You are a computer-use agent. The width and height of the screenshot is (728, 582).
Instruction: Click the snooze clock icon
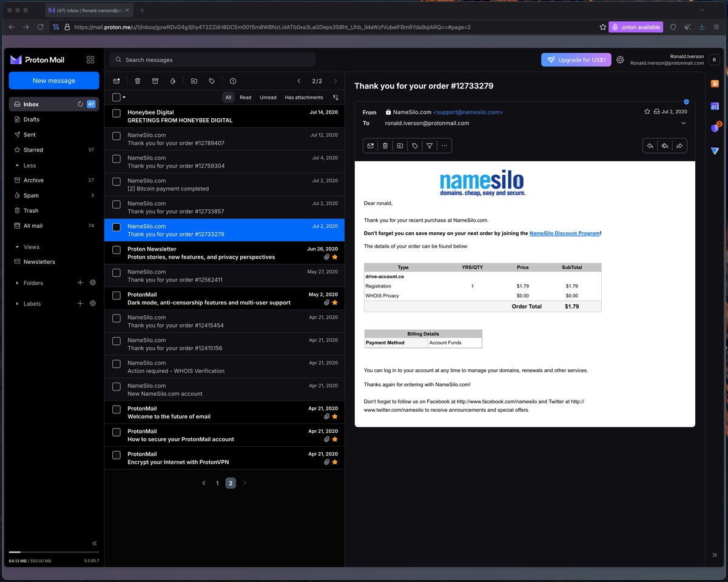coord(233,81)
